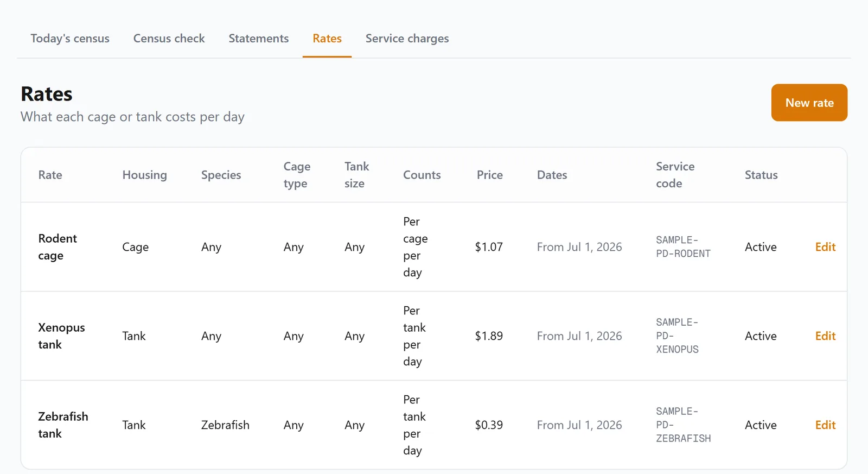Select the Xenopus tank rate name
868x474 pixels.
[x=61, y=336]
